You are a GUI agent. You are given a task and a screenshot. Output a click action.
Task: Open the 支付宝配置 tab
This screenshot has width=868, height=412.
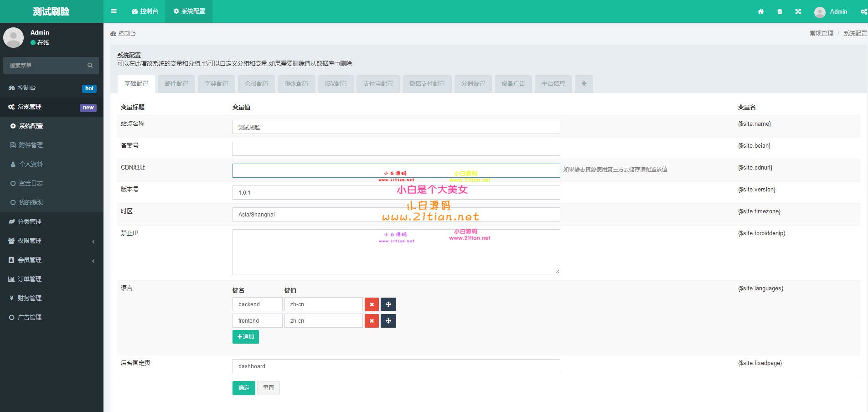(x=378, y=84)
